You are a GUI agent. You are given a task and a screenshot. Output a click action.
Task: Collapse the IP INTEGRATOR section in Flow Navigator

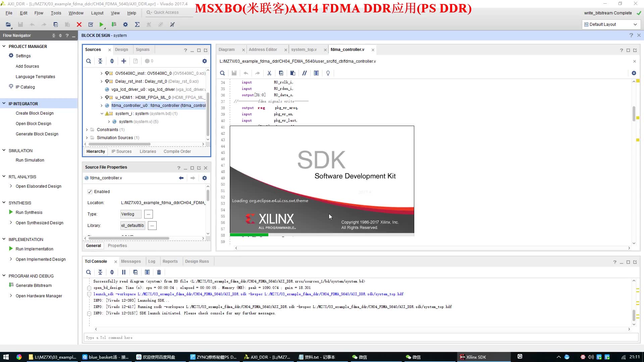tap(4, 104)
